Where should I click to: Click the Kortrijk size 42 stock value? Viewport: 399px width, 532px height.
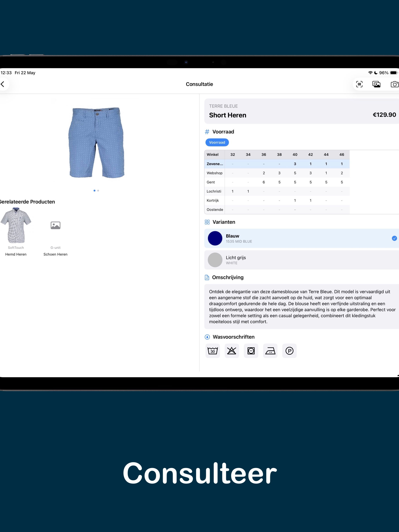pos(310,200)
